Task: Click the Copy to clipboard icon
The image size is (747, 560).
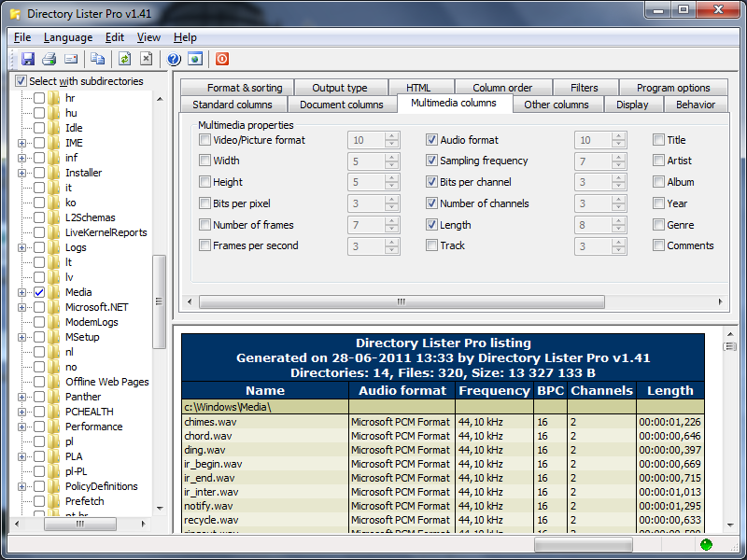Action: click(98, 59)
